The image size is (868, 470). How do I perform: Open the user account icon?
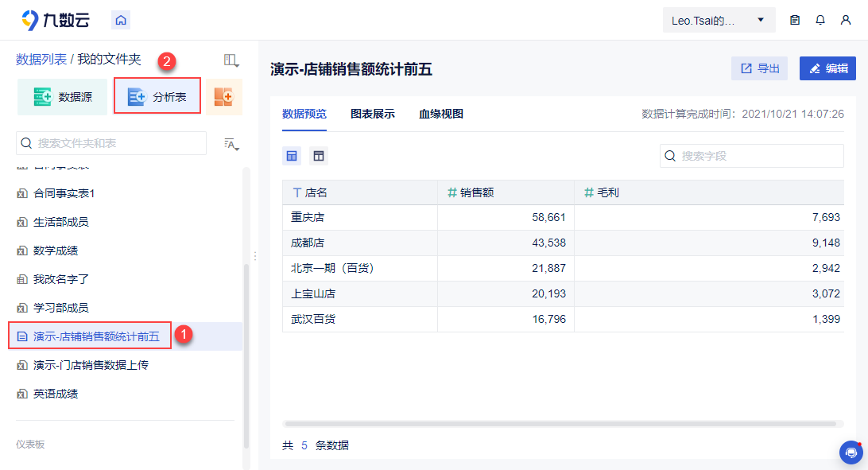[846, 21]
